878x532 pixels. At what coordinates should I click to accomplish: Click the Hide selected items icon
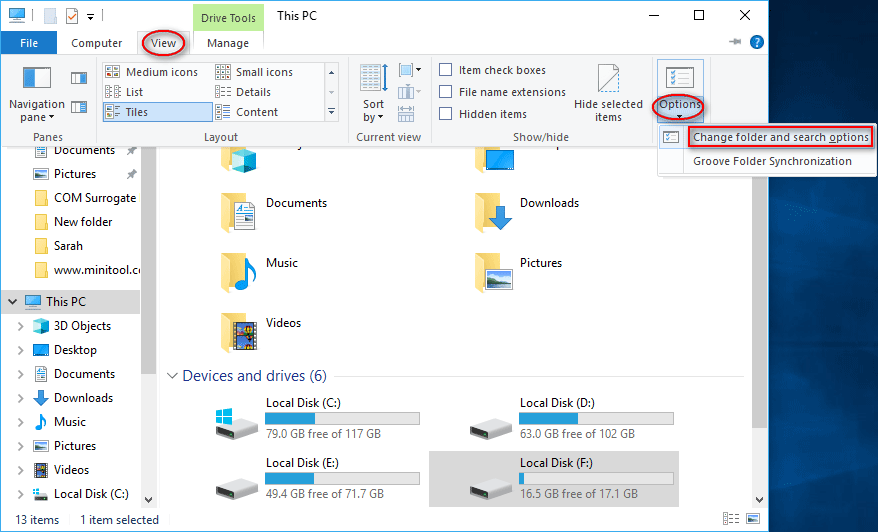608,78
